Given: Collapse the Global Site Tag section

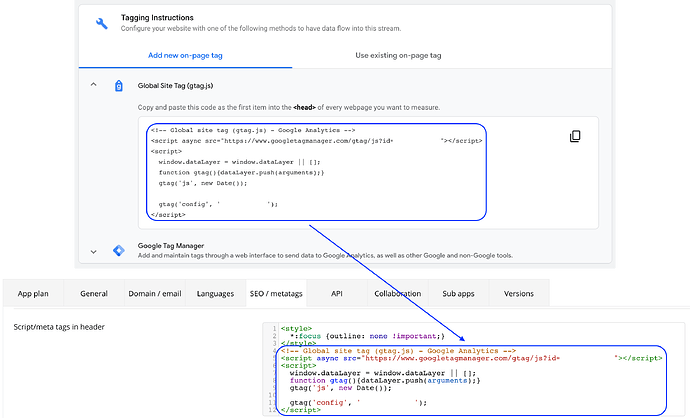Looking at the screenshot, I should (93, 84).
